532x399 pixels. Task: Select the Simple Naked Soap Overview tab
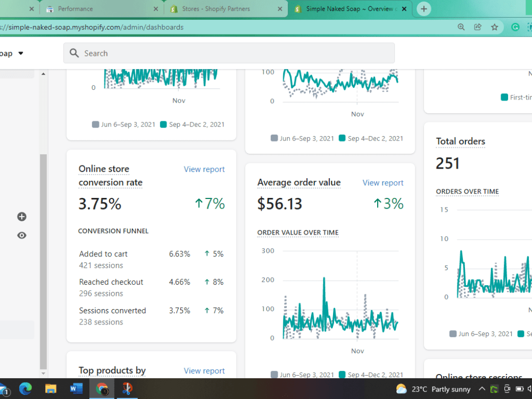[x=350, y=9]
